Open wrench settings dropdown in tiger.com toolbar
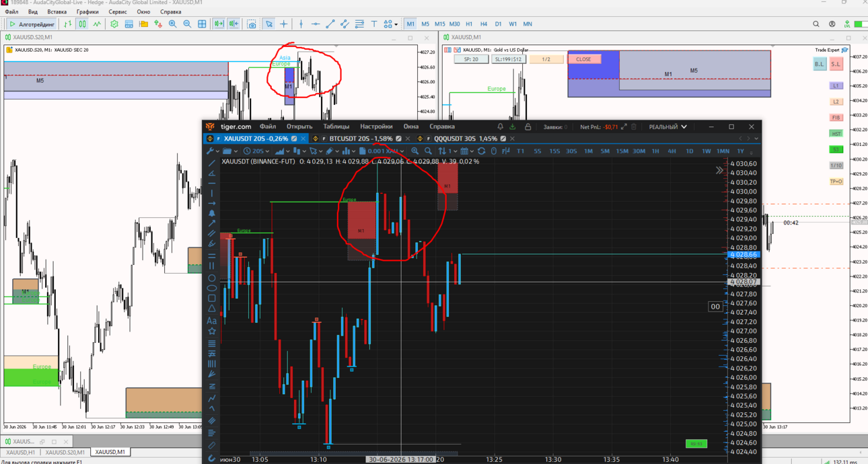The image size is (868, 464). click(213, 151)
